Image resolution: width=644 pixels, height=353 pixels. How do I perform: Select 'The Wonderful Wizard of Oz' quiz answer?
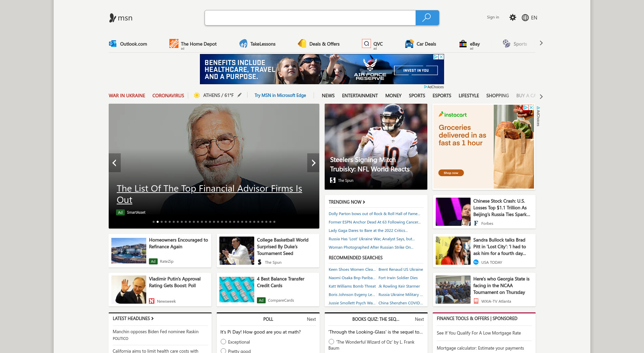[331, 342]
